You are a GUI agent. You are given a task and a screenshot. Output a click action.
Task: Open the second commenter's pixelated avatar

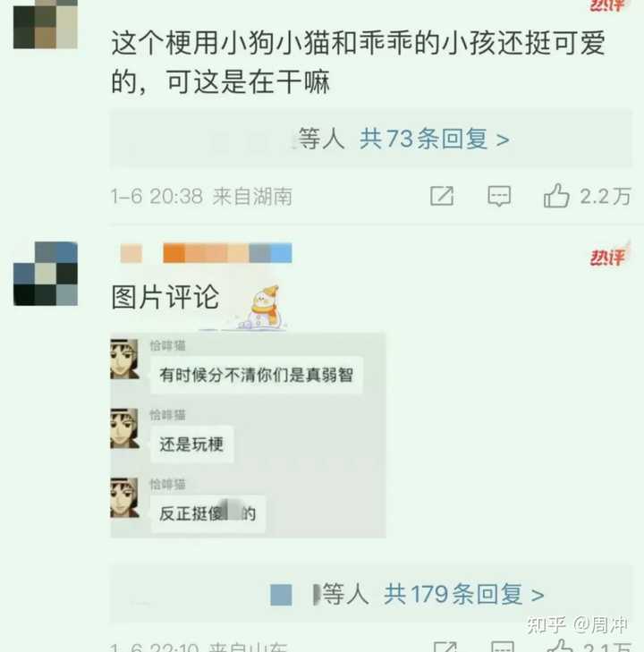tap(46, 274)
